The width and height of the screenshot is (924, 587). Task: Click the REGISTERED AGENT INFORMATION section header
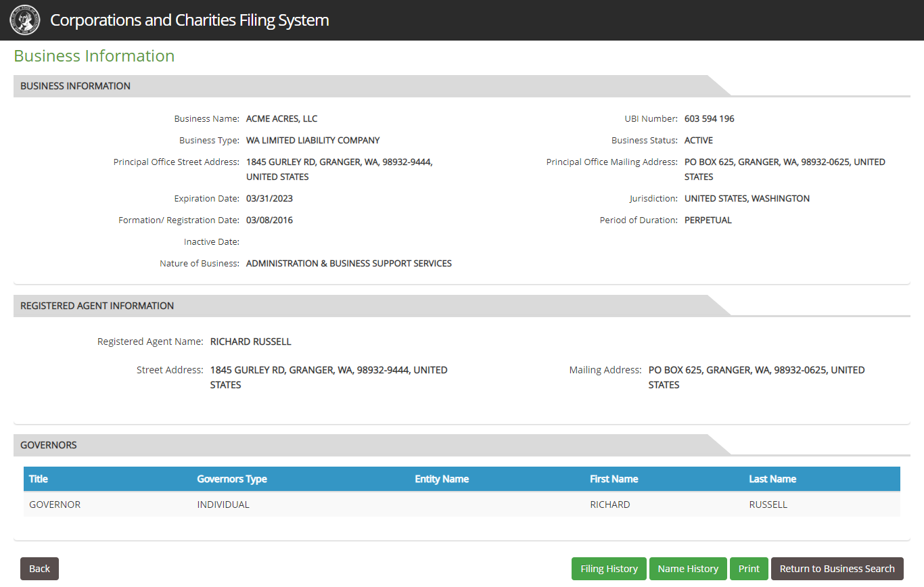coord(97,306)
